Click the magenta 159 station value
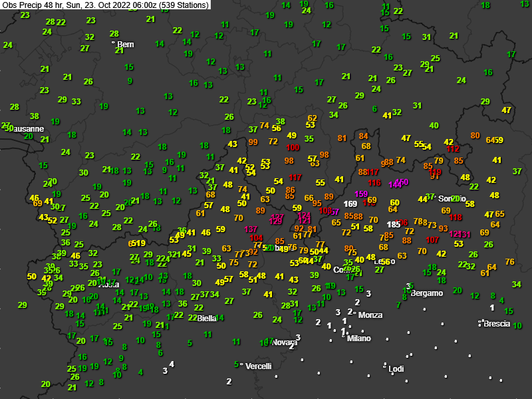 point(361,194)
